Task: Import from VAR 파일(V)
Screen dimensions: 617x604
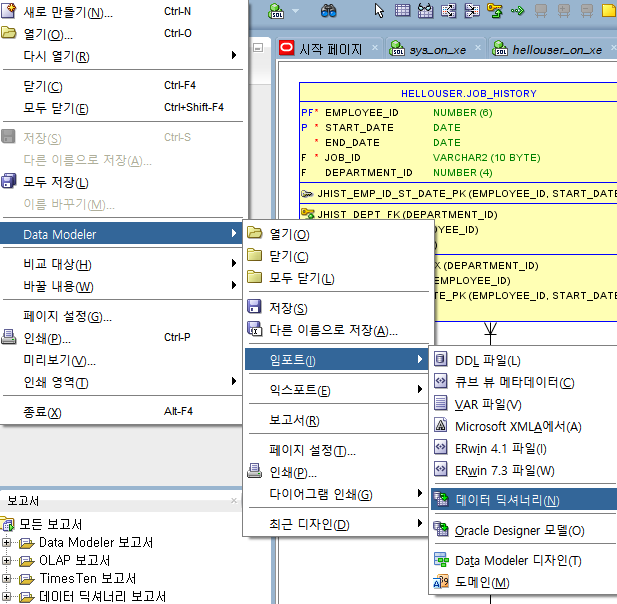Action: tap(524, 404)
